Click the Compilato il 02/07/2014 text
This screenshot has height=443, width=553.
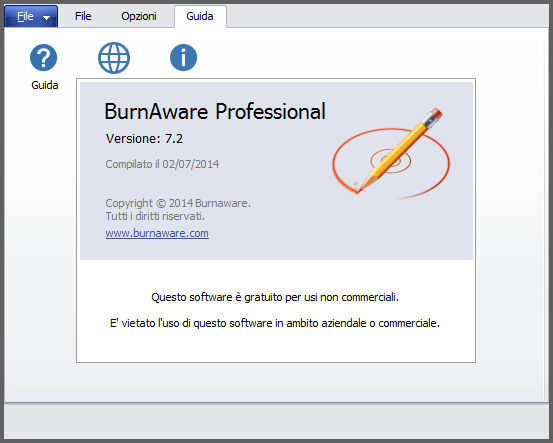162,164
